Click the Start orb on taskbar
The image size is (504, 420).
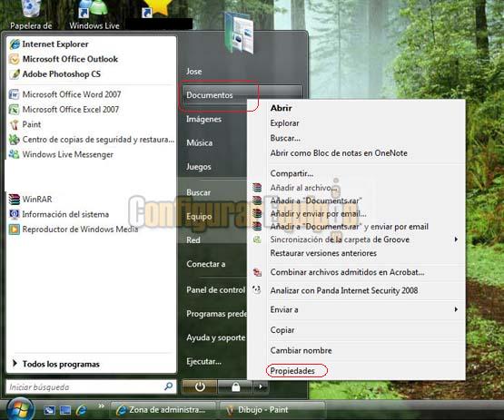[20, 410]
